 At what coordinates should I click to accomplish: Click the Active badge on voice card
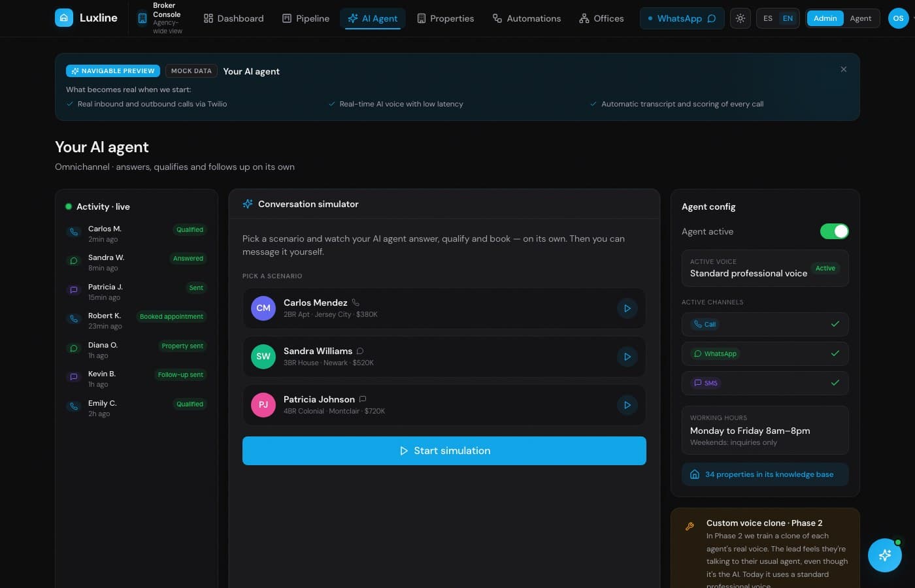pyautogui.click(x=825, y=268)
